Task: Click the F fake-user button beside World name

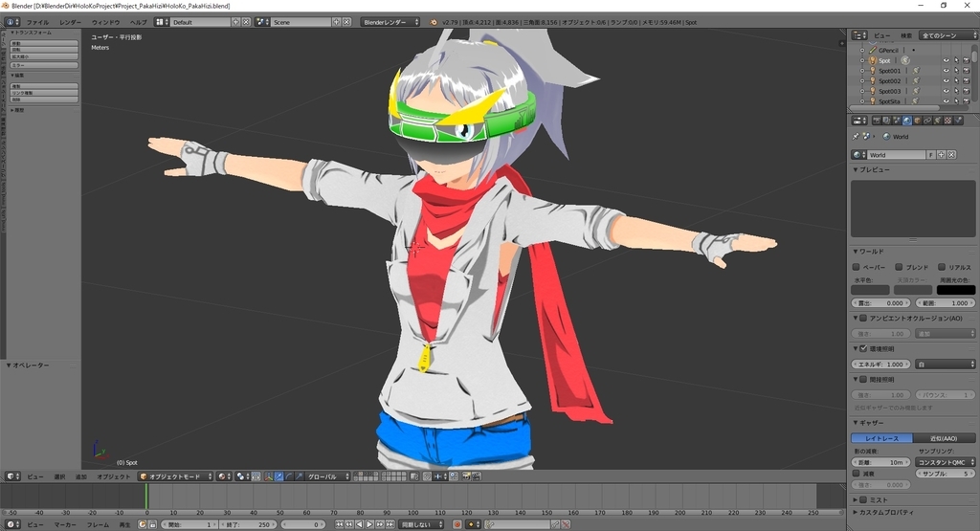Action: click(x=931, y=154)
